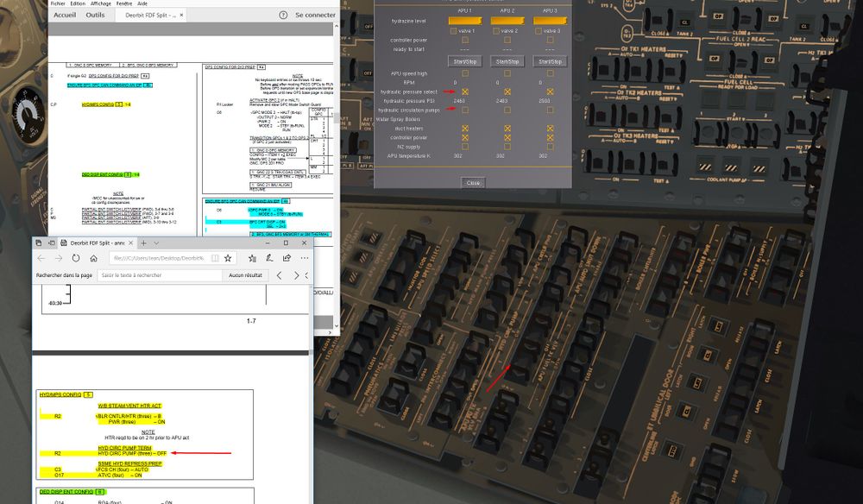
Task: Go forward in Edge browser
Action: (x=59, y=258)
